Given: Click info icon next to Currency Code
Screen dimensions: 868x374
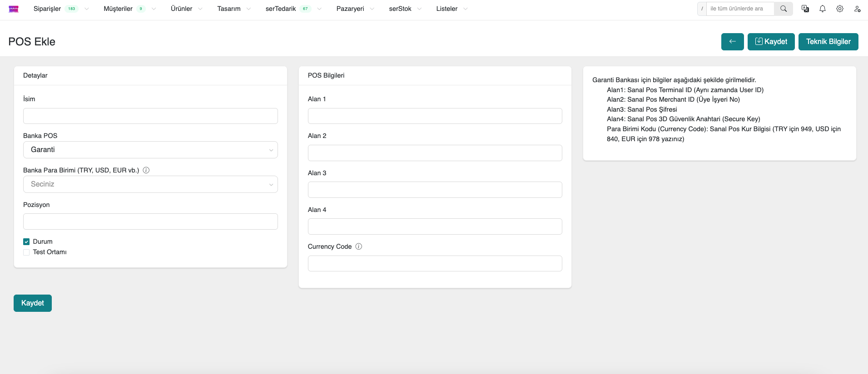Looking at the screenshot, I should (359, 246).
